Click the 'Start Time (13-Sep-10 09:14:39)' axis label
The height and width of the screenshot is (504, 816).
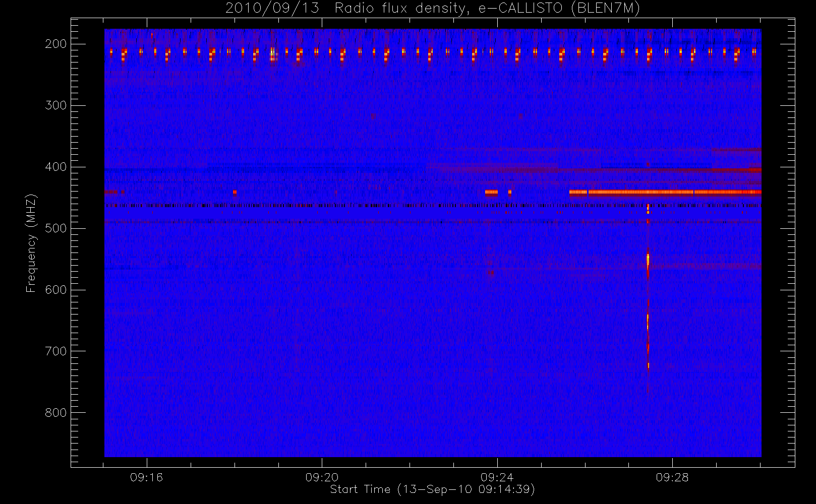click(x=432, y=489)
